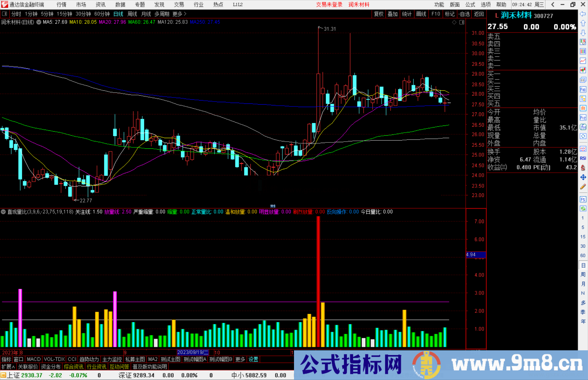Image resolution: width=588 pixels, height=380 pixels.
Task: Expand the 更多 period options chevron
Action: [x=185, y=14]
